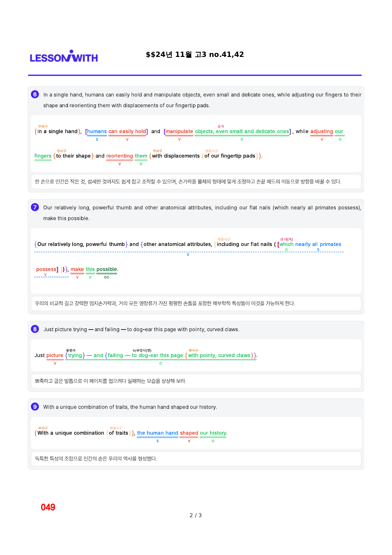This screenshot has height=555, width=392.
Task: Click the Korean translation box under sentence 7
Action: 196,303
